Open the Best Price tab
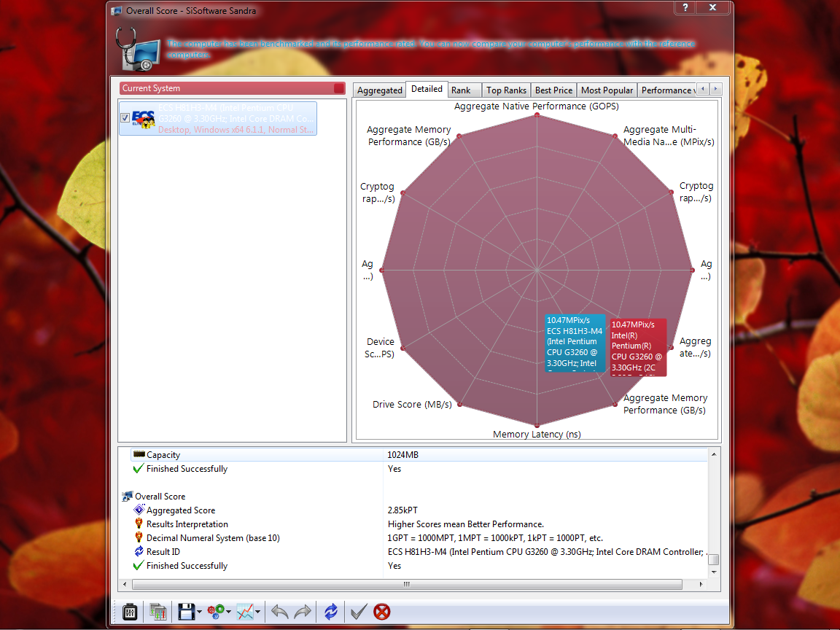This screenshot has height=630, width=840. coord(554,90)
